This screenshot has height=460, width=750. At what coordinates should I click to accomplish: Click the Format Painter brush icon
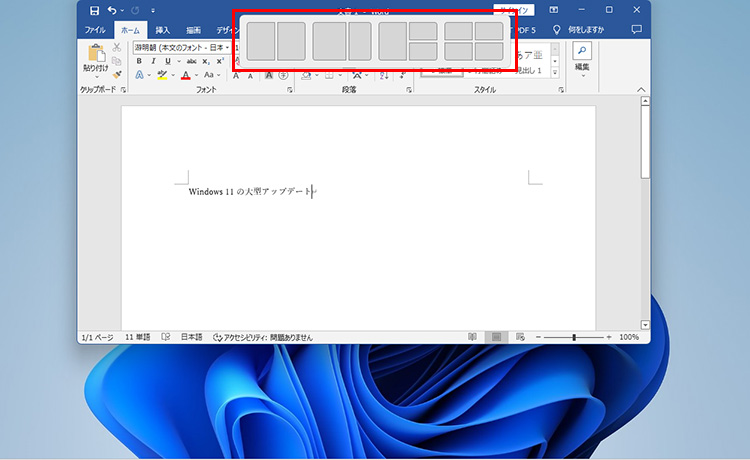tap(117, 74)
